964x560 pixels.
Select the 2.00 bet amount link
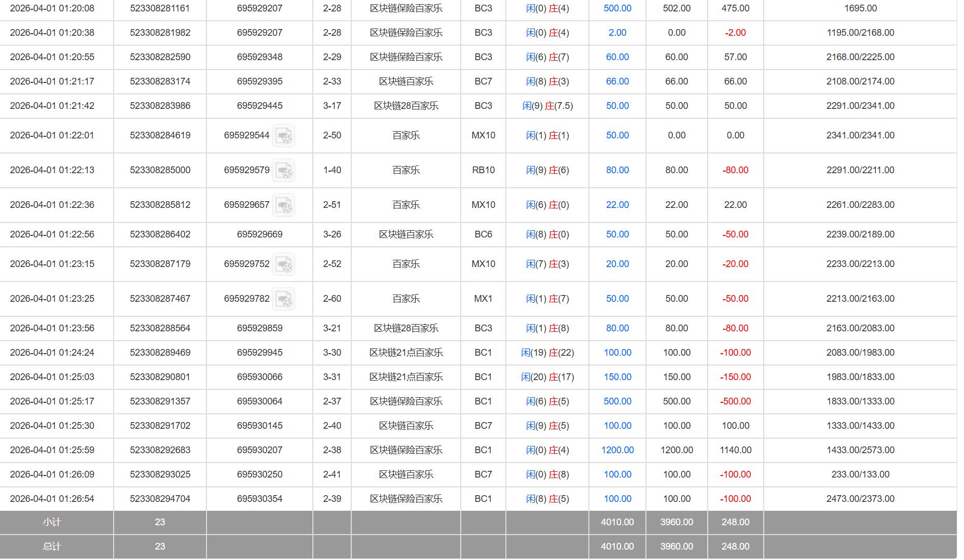coord(617,33)
